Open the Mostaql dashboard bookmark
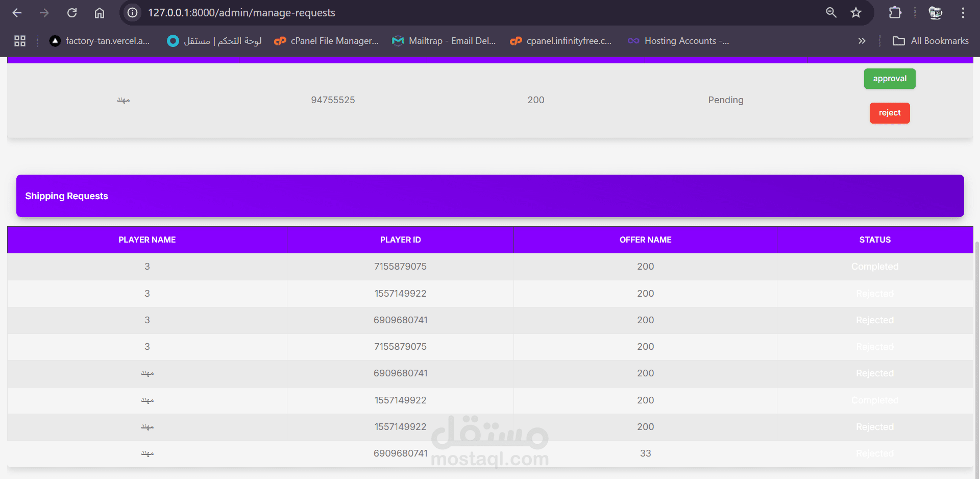The width and height of the screenshot is (980, 479). tap(214, 41)
